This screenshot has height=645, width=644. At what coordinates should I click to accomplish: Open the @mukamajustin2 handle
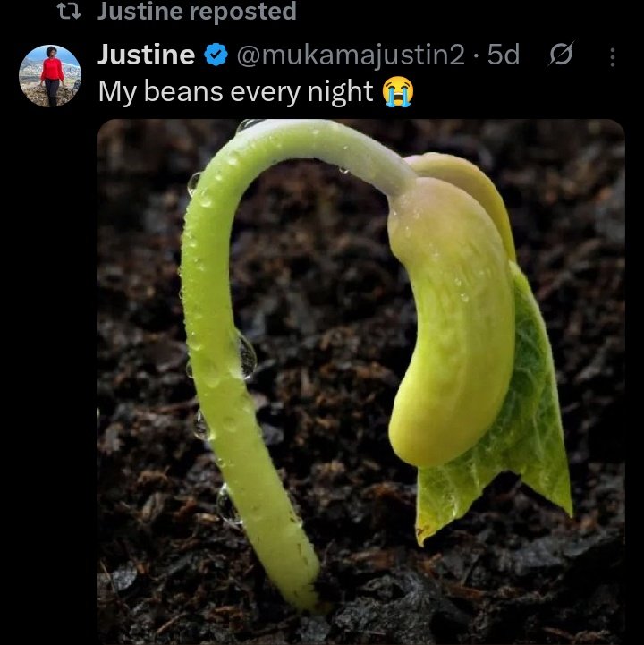351,55
